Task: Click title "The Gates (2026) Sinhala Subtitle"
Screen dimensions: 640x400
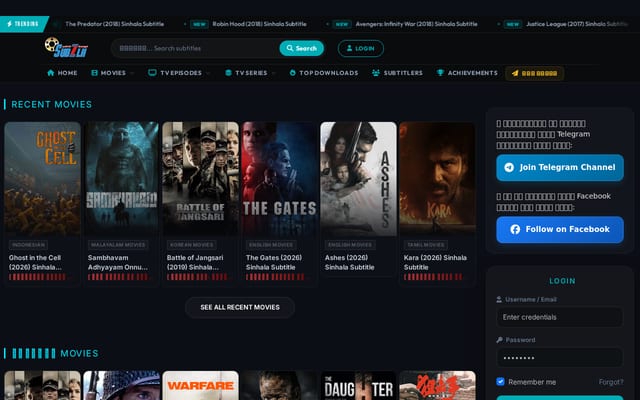Action: click(274, 262)
